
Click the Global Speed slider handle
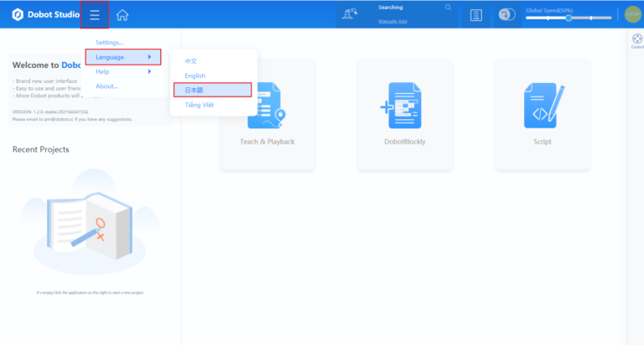point(569,18)
